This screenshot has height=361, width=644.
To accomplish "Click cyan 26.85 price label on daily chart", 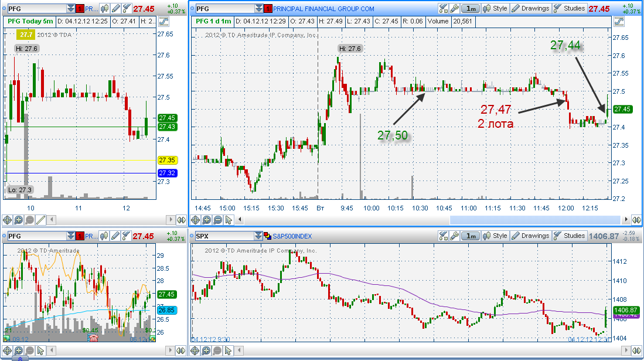I will pos(166,310).
